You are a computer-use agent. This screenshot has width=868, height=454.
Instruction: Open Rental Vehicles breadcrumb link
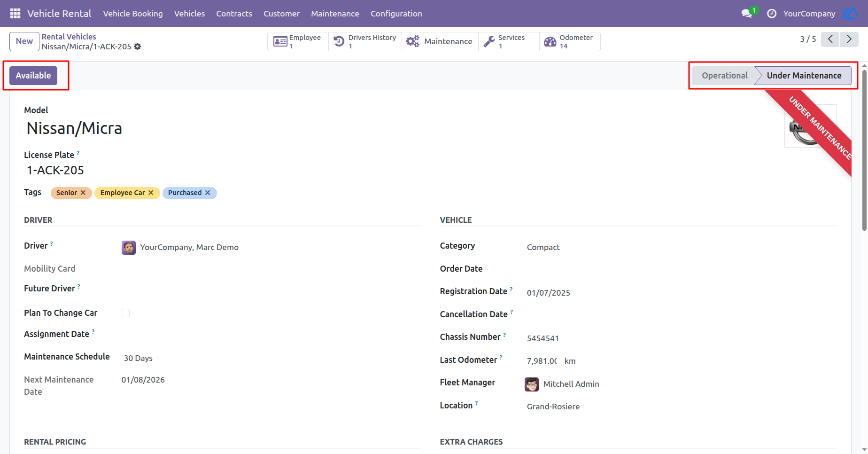(69, 37)
